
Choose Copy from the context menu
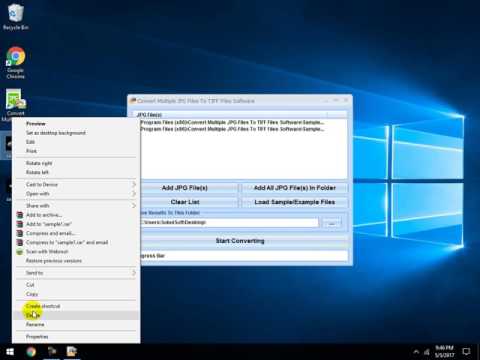click(x=76, y=294)
